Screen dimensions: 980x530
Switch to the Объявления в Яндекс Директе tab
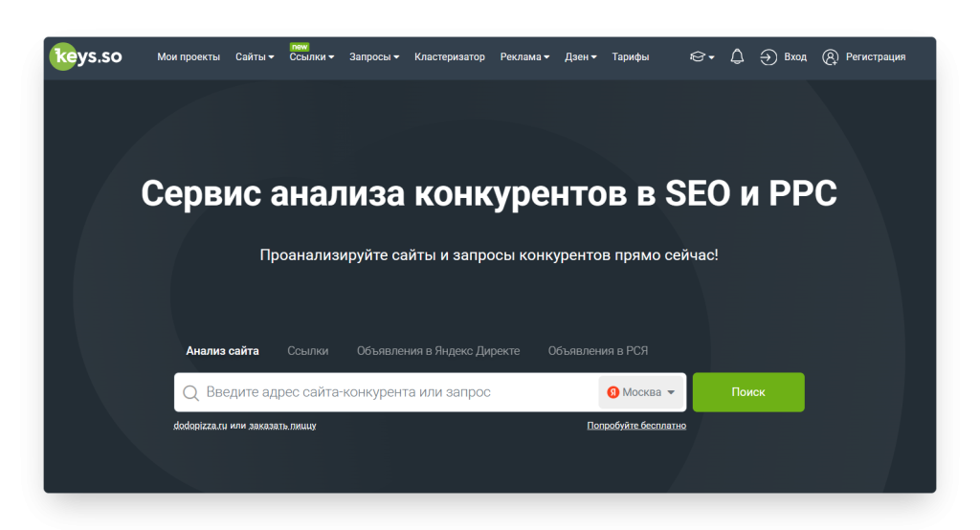click(438, 351)
